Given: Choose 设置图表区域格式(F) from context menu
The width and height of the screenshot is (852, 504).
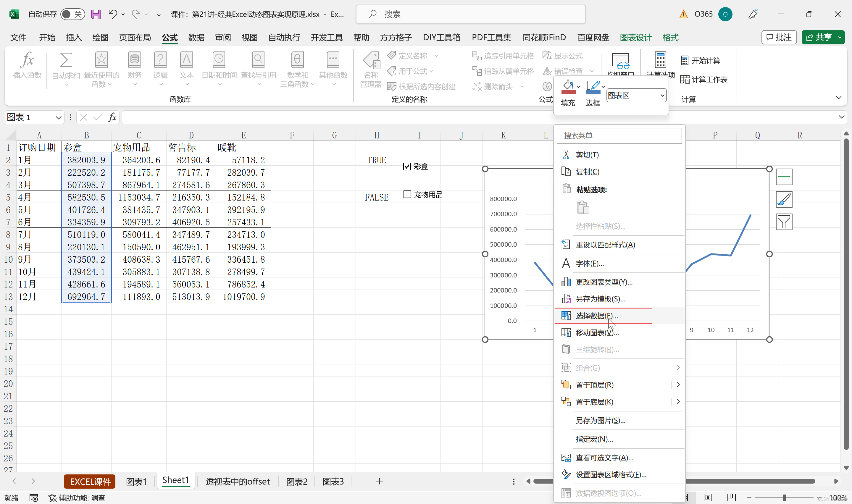Looking at the screenshot, I should [619, 474].
